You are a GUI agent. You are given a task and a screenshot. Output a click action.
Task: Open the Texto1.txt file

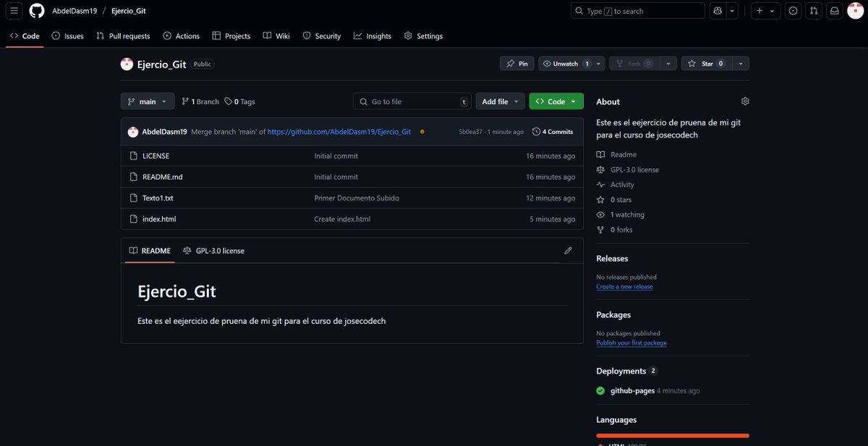click(158, 198)
